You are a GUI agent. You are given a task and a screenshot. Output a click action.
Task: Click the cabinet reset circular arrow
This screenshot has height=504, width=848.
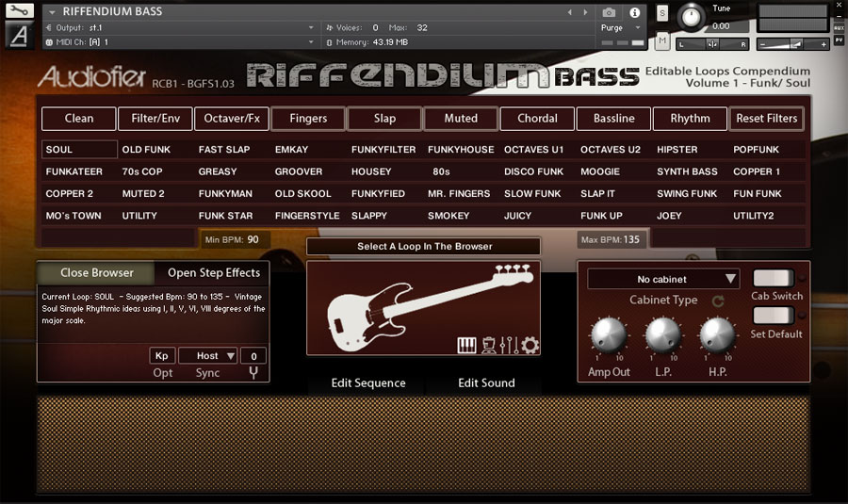coord(718,301)
